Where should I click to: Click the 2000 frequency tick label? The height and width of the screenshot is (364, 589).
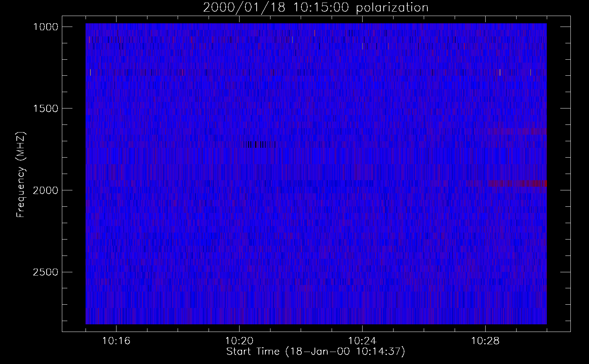pos(46,190)
